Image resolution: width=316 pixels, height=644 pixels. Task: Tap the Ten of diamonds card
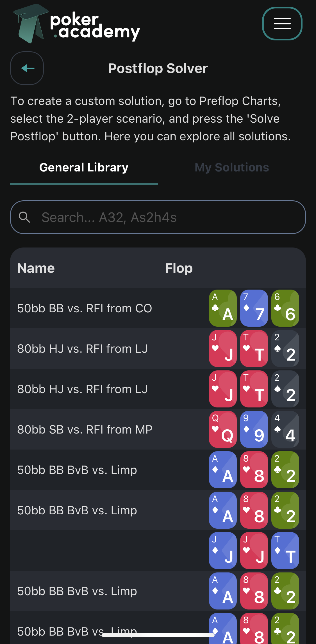coord(285,551)
